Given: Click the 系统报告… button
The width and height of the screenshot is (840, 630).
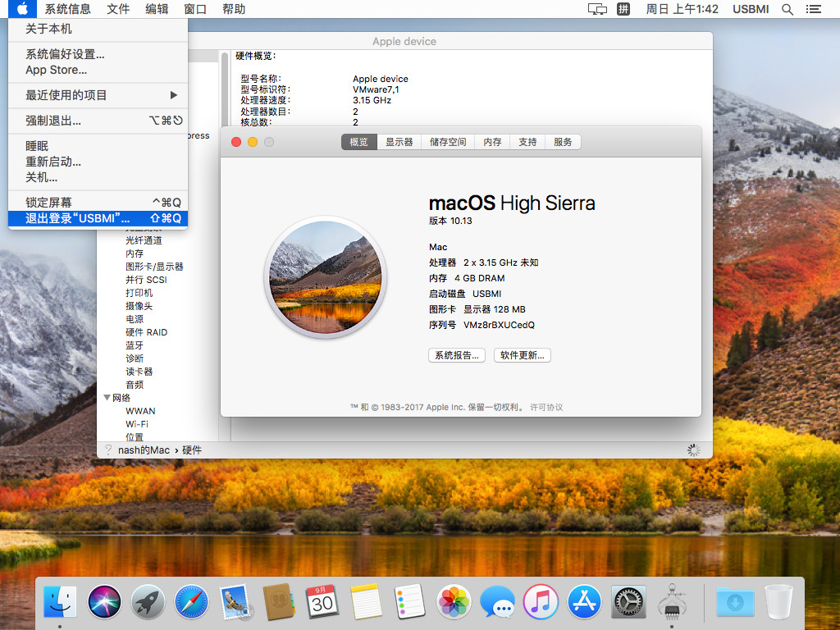Looking at the screenshot, I should 457,355.
